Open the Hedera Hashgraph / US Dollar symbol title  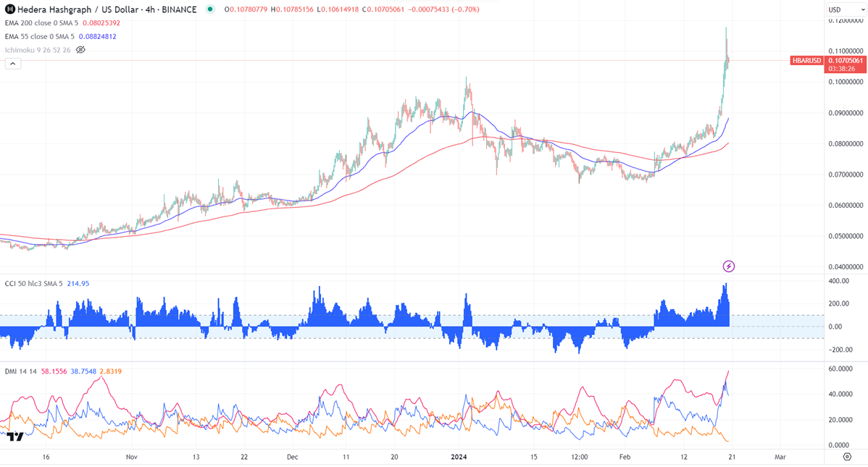click(x=107, y=9)
